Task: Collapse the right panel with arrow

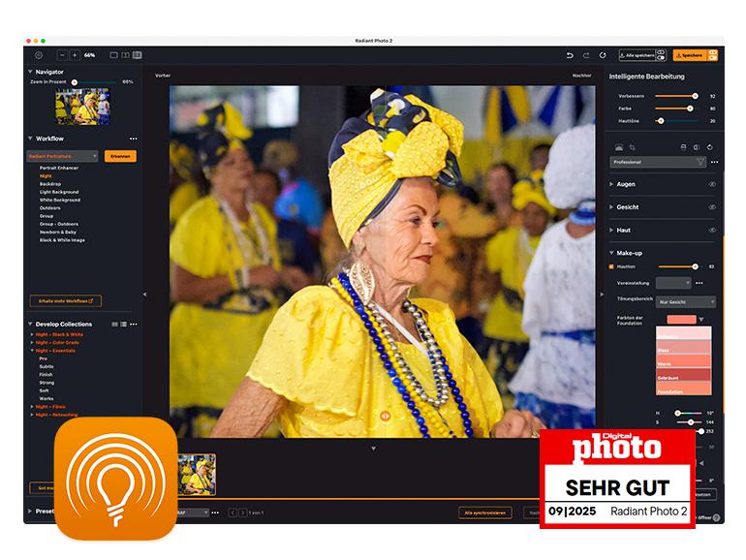Action: pyautogui.click(x=602, y=295)
